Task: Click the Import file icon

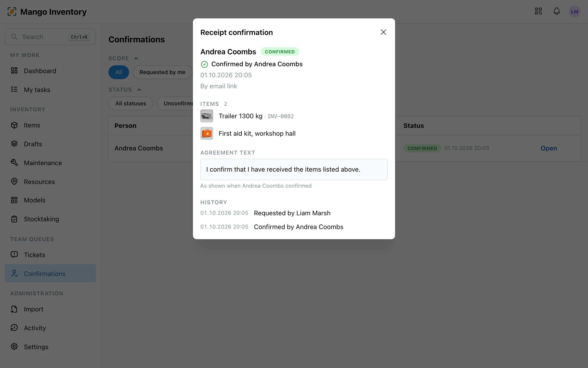Action: [x=14, y=309]
